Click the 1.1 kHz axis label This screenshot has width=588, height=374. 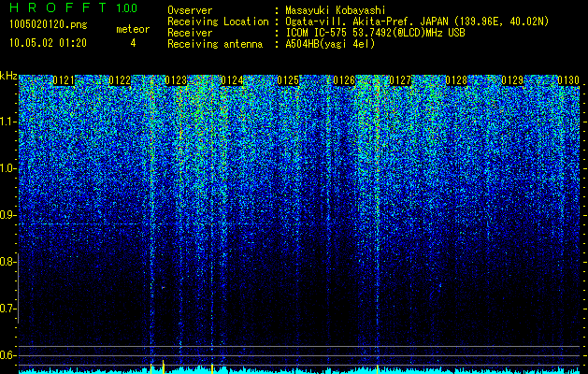tap(7, 122)
